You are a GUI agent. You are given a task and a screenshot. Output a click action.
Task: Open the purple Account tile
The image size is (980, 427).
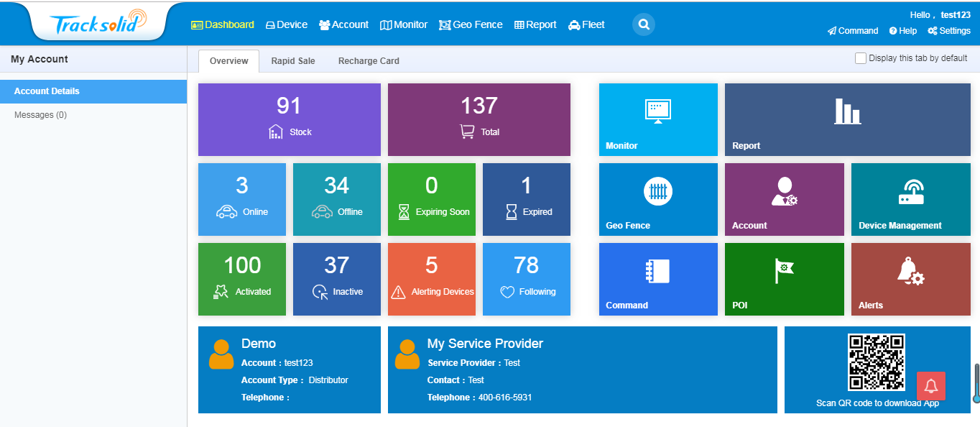(784, 199)
